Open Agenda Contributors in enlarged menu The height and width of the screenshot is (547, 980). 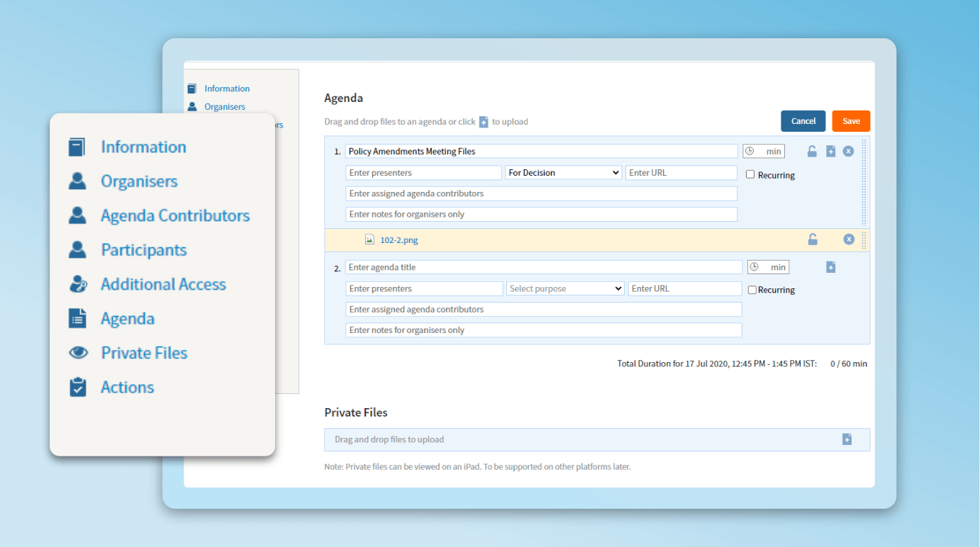(174, 215)
